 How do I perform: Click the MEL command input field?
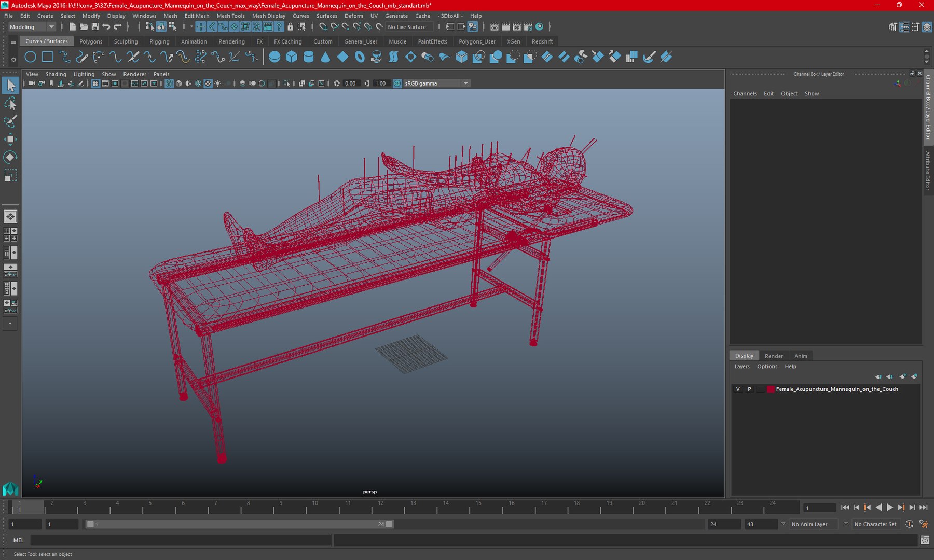[180, 540]
